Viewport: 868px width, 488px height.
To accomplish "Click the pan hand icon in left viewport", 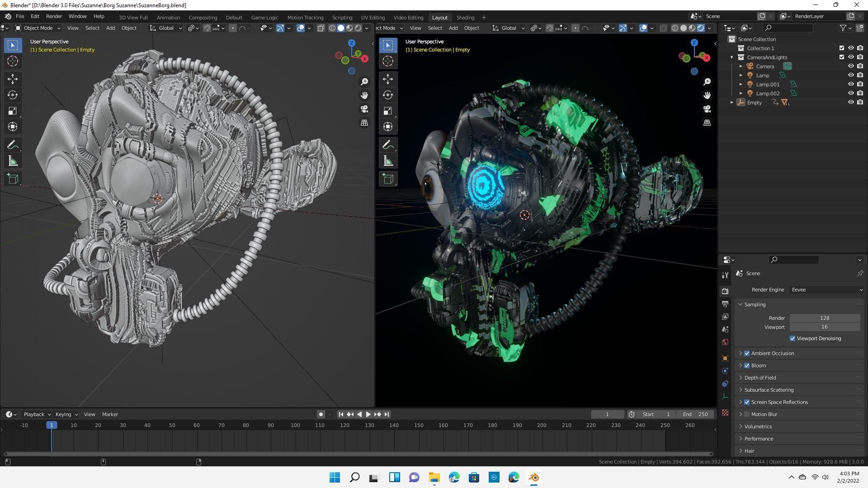I will (x=364, y=95).
